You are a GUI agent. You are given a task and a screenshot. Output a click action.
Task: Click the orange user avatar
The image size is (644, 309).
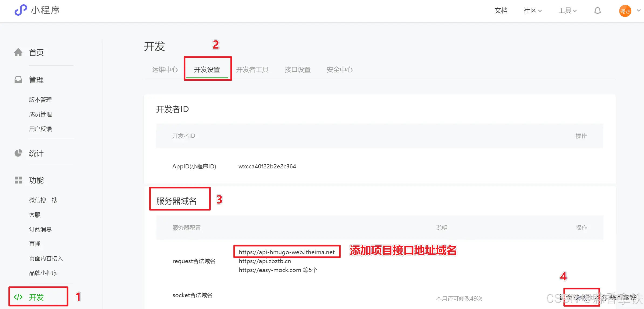[625, 11]
